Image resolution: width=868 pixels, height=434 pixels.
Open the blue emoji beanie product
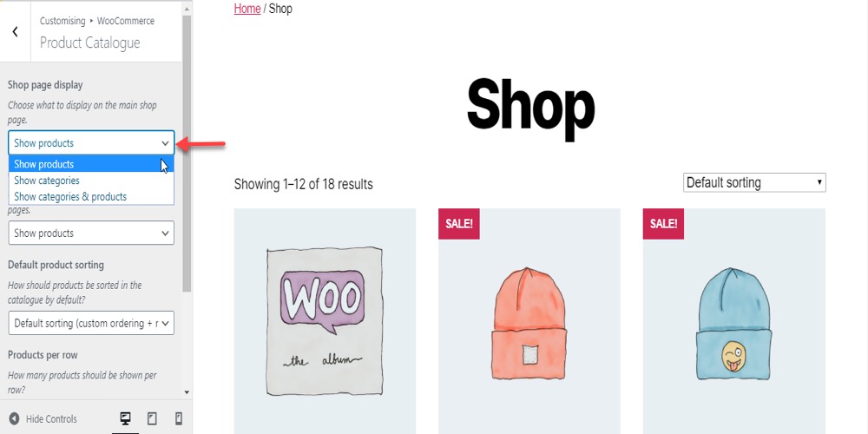[x=734, y=321]
